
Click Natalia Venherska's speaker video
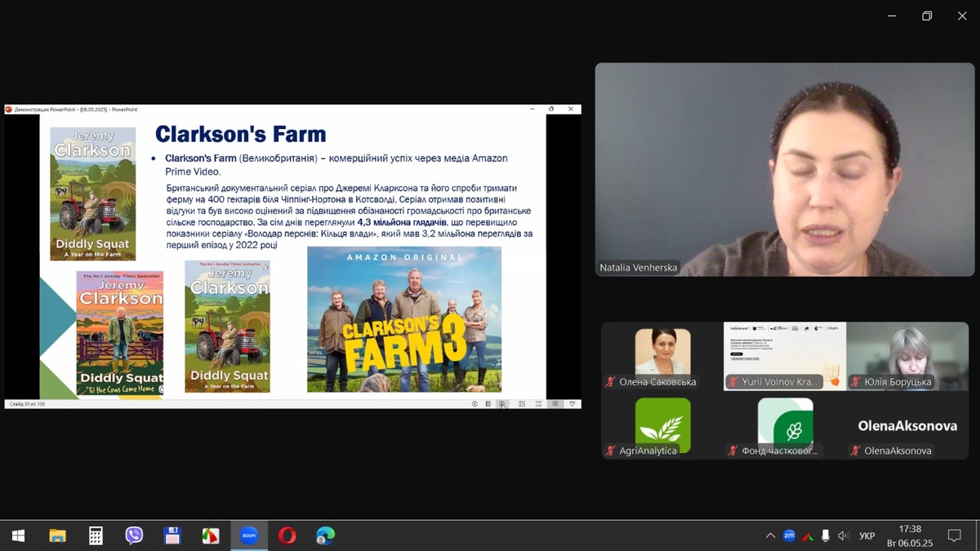(785, 170)
